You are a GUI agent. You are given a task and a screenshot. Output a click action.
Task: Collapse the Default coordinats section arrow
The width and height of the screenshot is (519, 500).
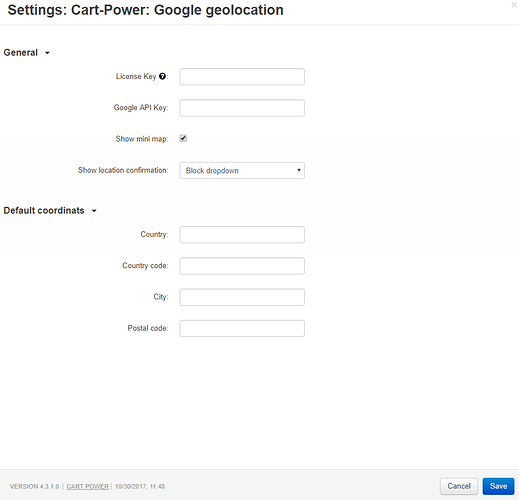point(94,211)
